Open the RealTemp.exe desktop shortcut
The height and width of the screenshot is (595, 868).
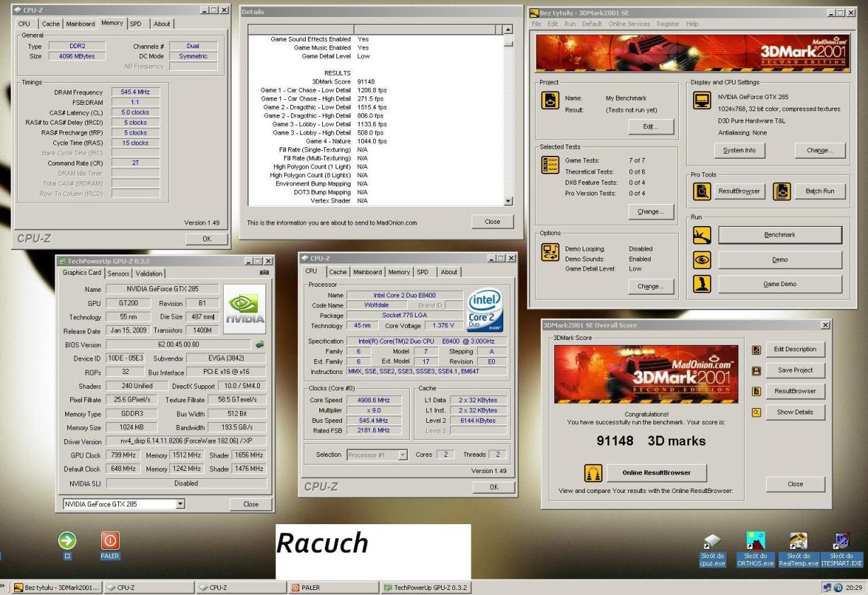(799, 542)
